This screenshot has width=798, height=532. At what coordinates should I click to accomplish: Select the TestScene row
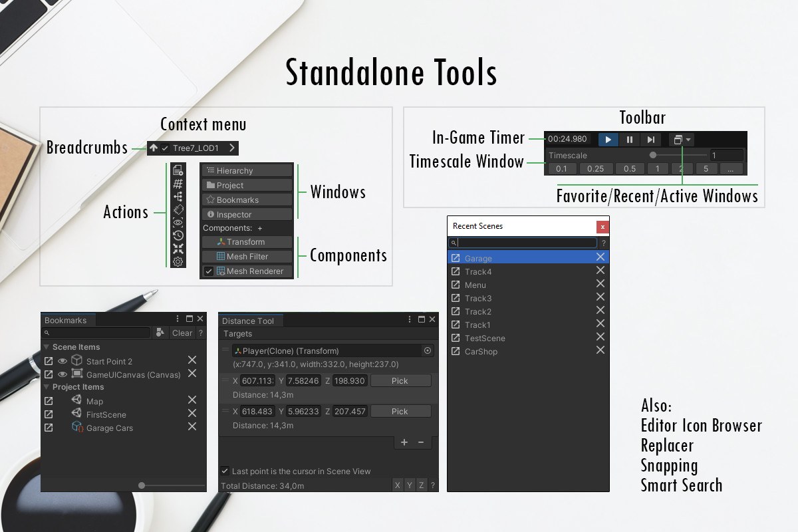coord(528,338)
